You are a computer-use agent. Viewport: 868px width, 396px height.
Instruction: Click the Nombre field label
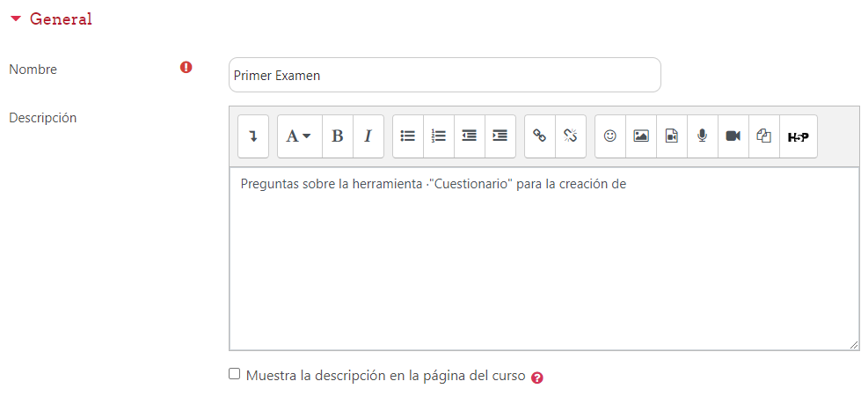tap(33, 70)
